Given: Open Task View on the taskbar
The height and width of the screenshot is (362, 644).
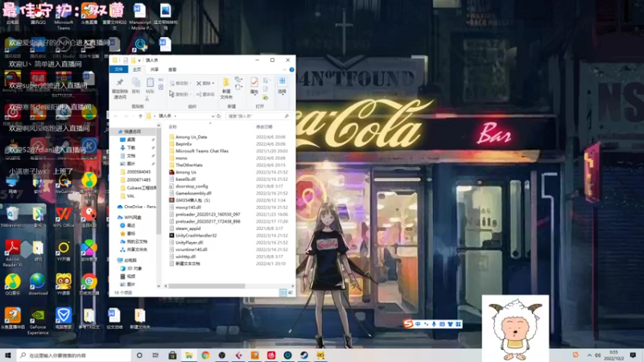Looking at the screenshot, I should (155, 356).
